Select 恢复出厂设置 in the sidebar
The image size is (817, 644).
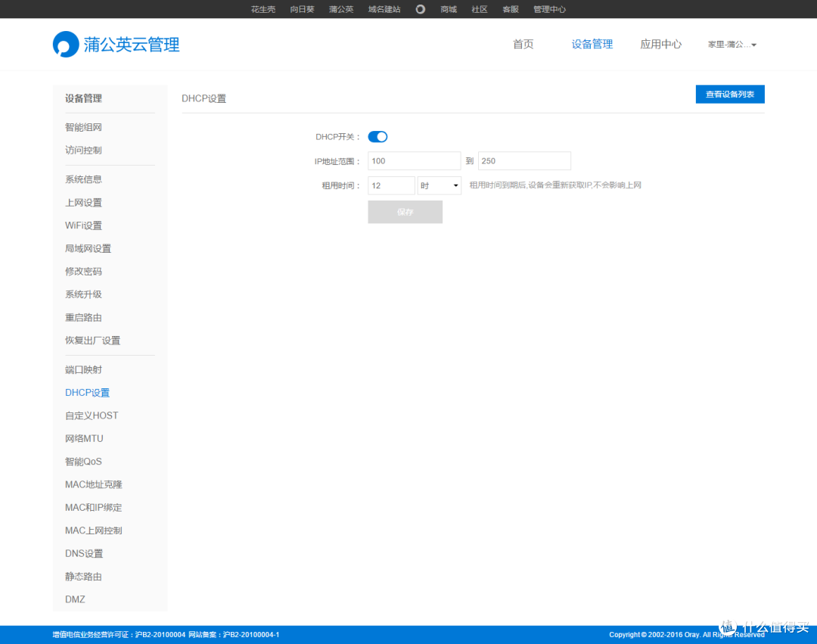93,341
